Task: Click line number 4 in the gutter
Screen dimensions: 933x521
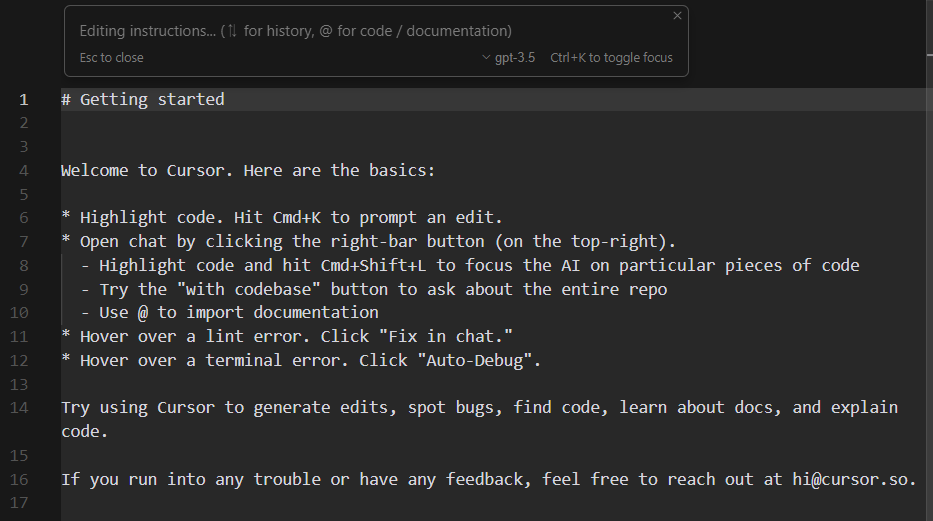Action: point(23,170)
